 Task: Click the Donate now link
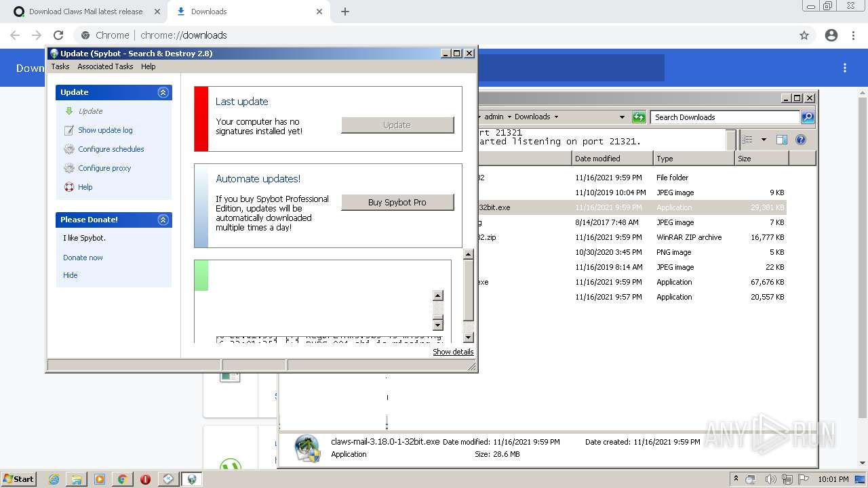83,258
